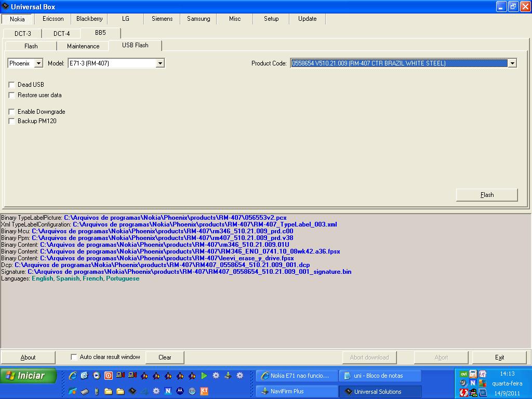Click the system tray clock showing 14:13
Screen dimensions: 532x399
pos(507,374)
